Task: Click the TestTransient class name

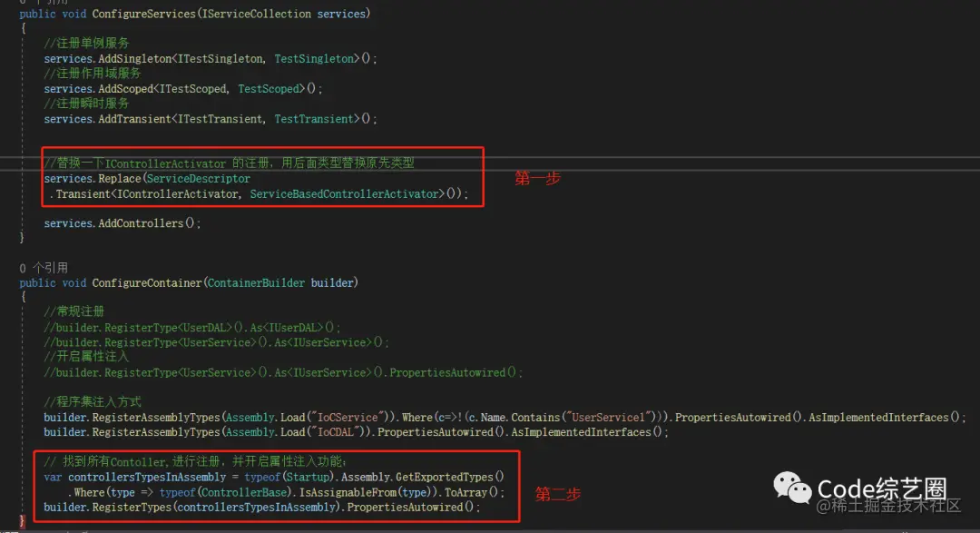Action: click(x=314, y=119)
